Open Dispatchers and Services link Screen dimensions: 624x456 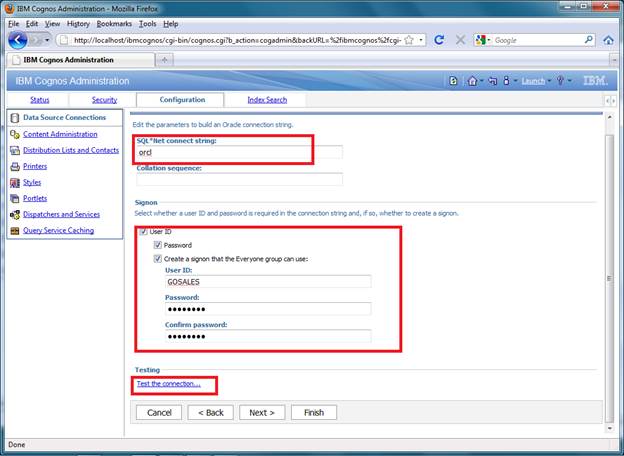(x=61, y=214)
